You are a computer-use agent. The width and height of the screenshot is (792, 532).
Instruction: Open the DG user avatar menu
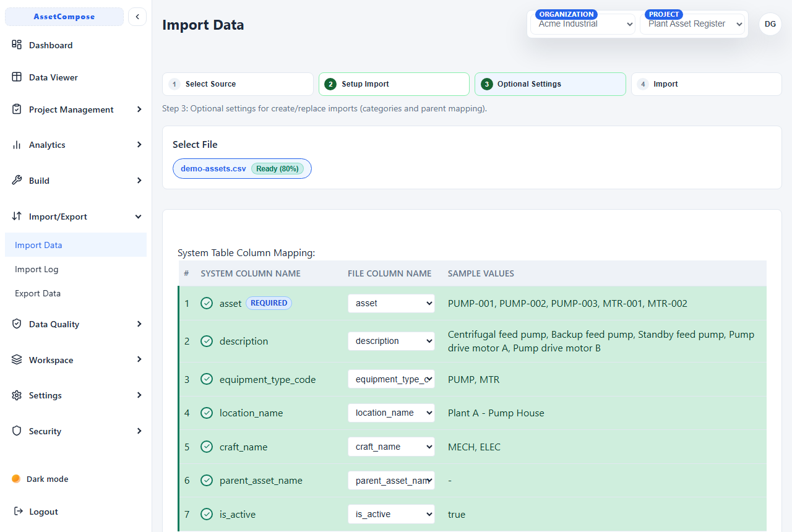pos(770,24)
